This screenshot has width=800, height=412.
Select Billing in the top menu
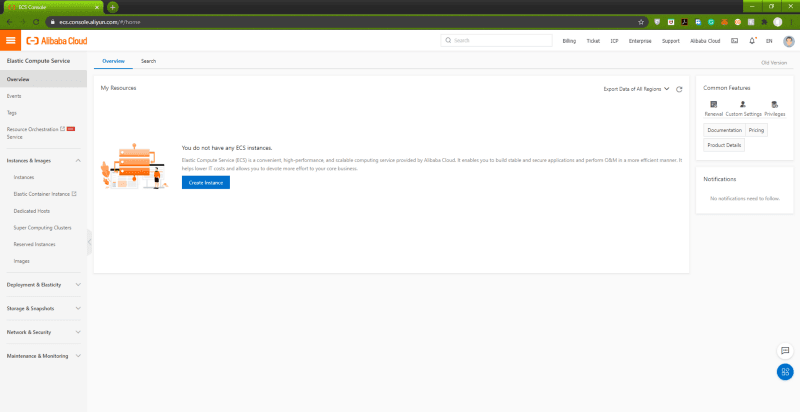569,41
